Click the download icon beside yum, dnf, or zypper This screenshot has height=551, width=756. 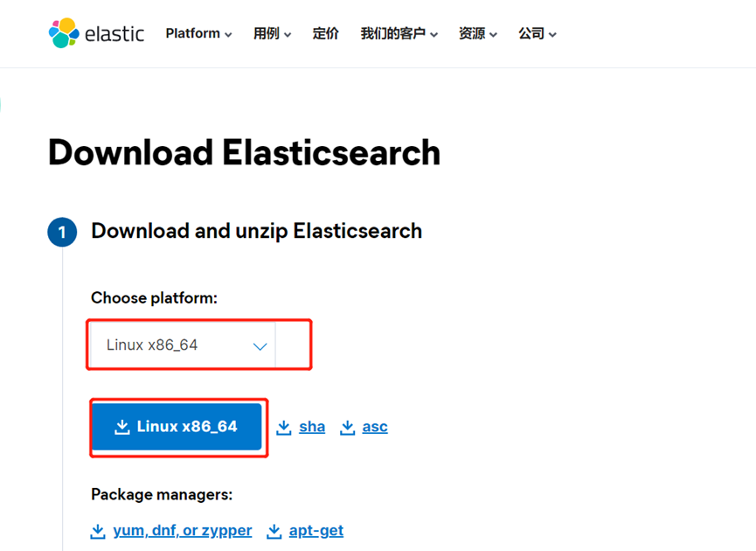click(x=98, y=530)
